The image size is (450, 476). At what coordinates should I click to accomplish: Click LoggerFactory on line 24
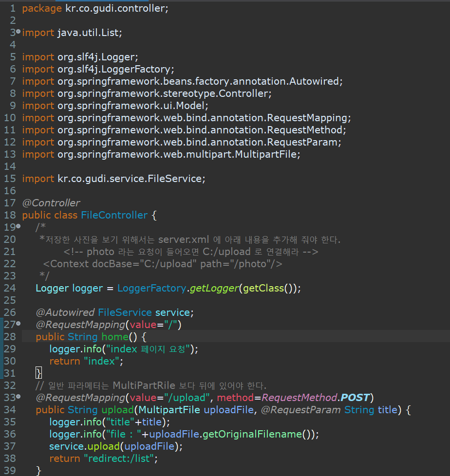(x=151, y=288)
